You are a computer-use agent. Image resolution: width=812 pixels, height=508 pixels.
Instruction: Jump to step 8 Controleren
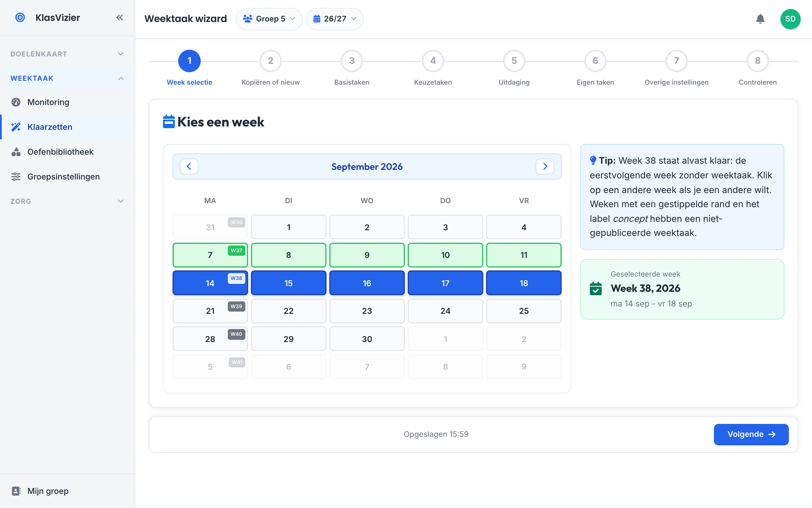click(758, 68)
